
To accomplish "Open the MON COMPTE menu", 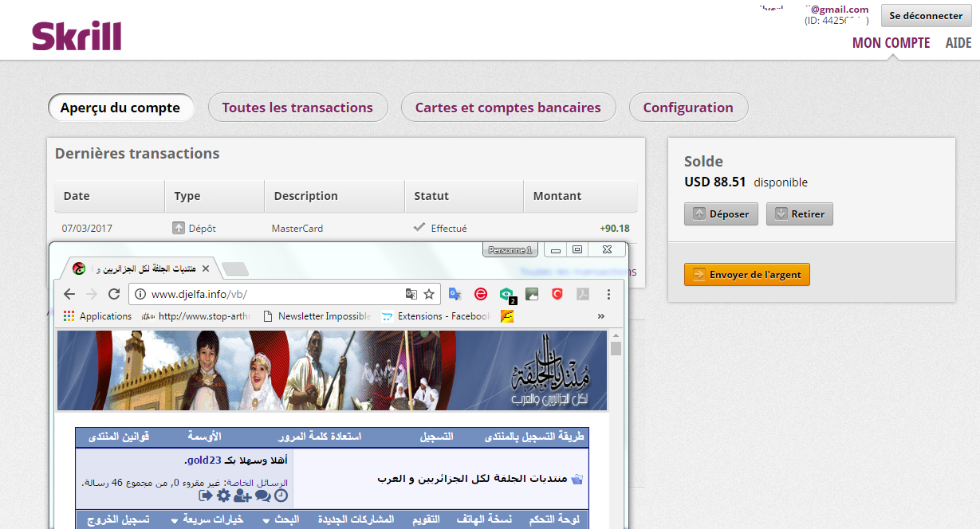I will [x=891, y=43].
